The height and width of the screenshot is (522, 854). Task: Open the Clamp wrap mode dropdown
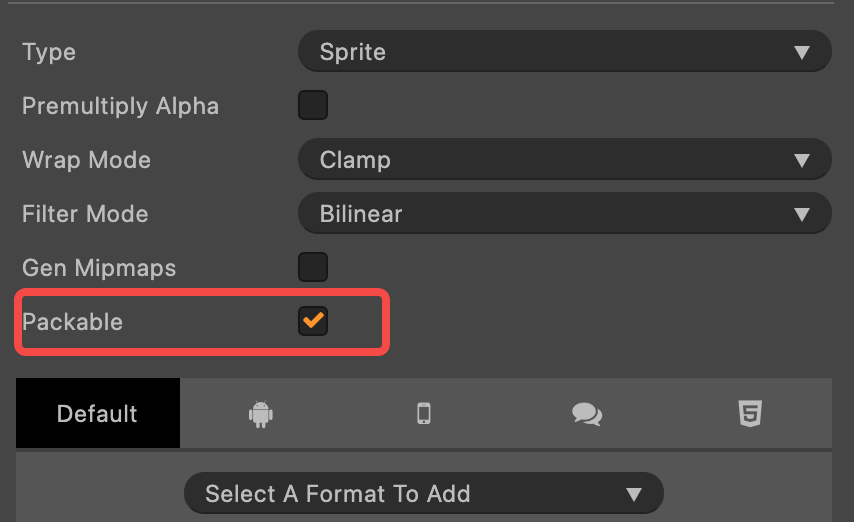pos(564,160)
